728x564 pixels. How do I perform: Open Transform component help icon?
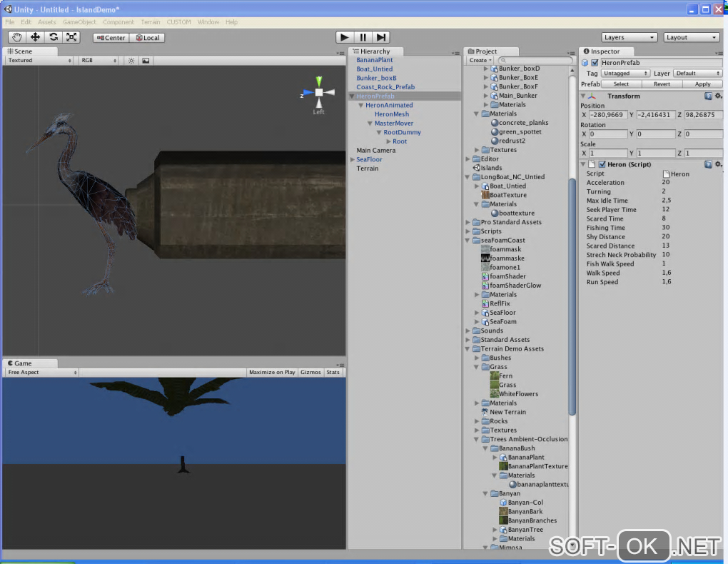click(x=708, y=96)
